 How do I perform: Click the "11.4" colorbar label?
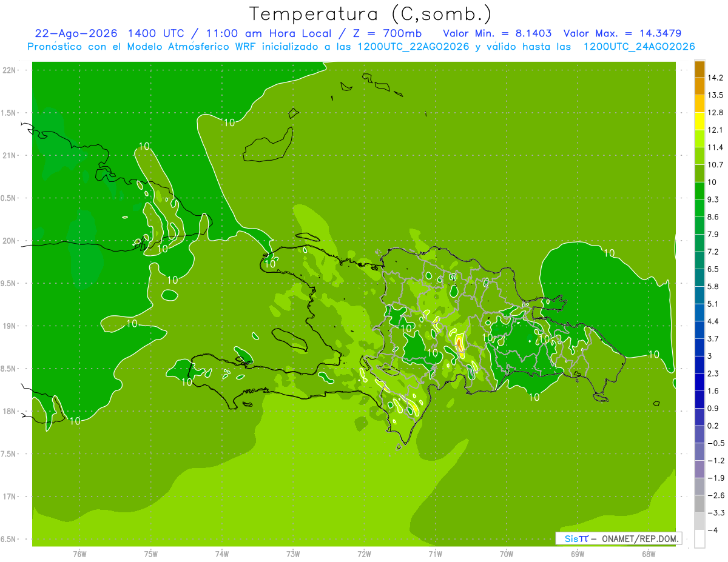coord(715,147)
